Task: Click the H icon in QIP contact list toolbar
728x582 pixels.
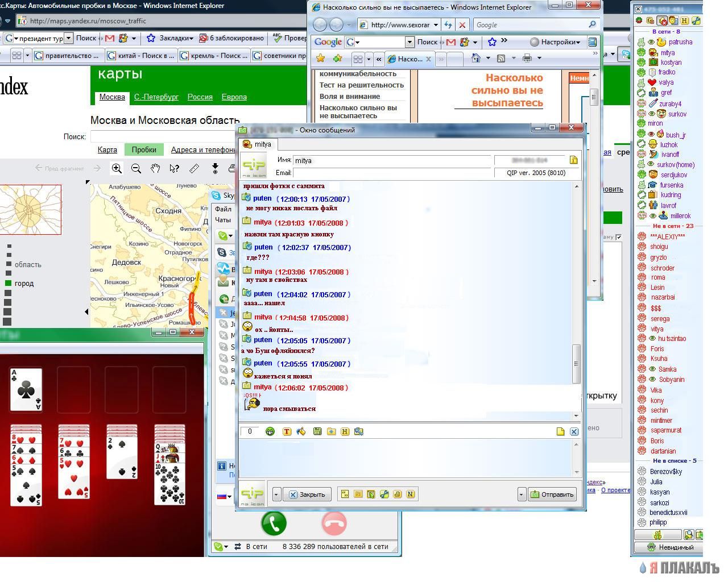Action: point(685,20)
